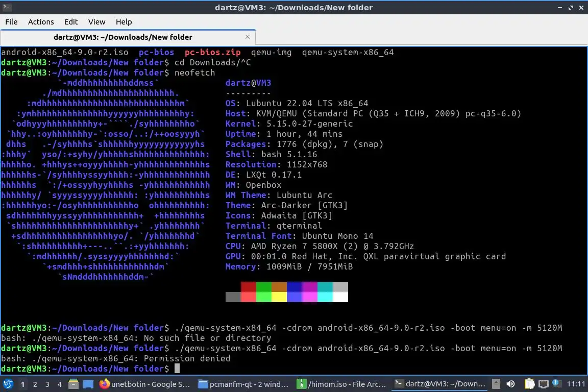Minimize the QTerminal window

560,8
